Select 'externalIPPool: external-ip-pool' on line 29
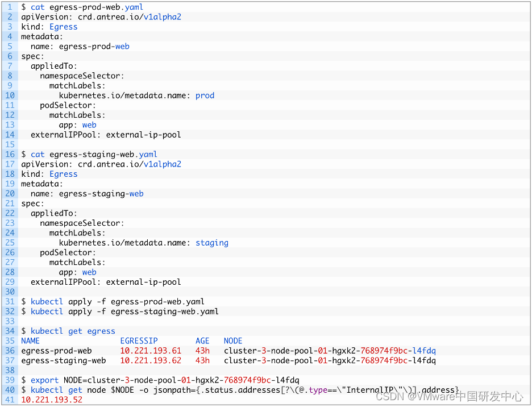The width and height of the screenshot is (532, 407). 106,282
